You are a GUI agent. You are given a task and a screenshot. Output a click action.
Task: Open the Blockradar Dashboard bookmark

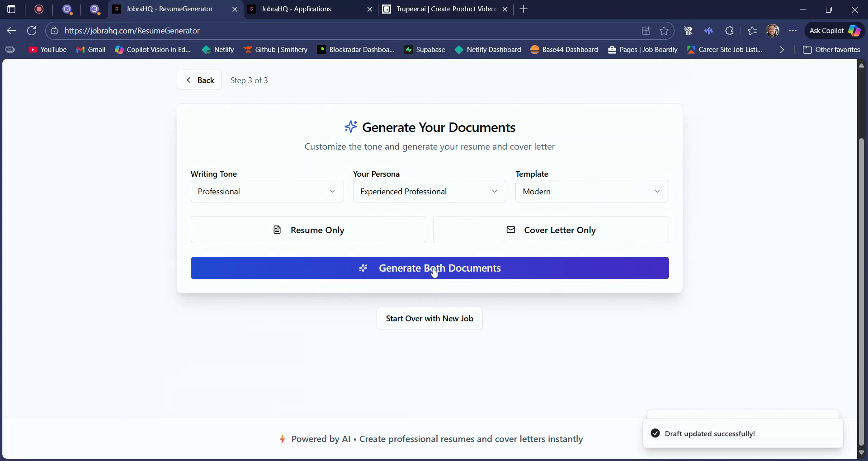click(355, 50)
